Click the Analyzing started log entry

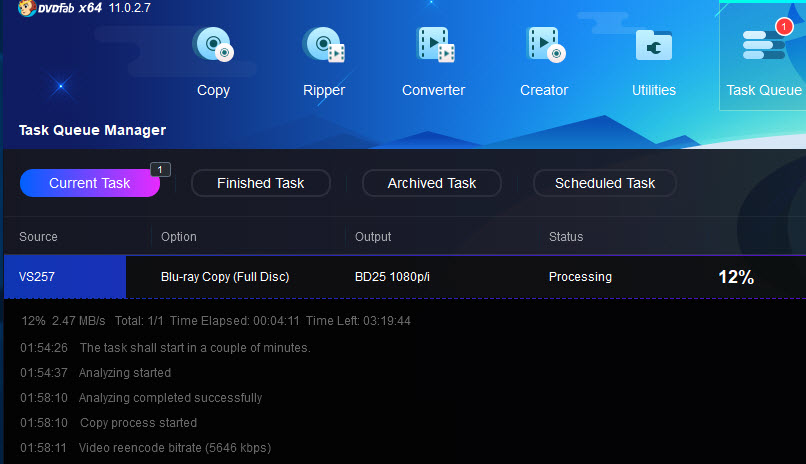96,373
